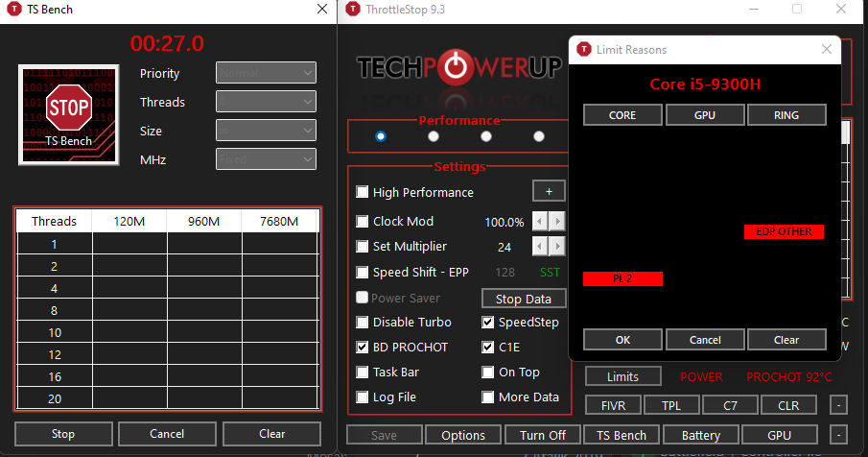Image resolution: width=868 pixels, height=457 pixels.
Task: Click the Stop Data button
Action: tap(523, 299)
